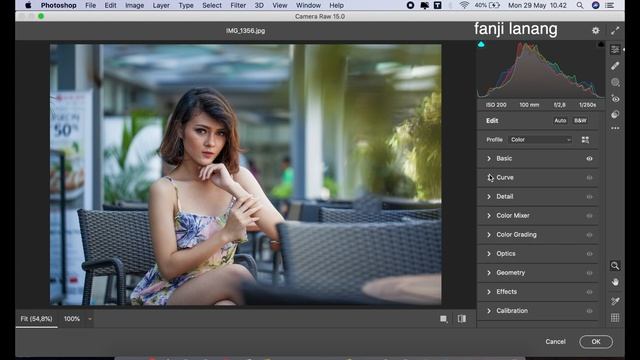Convert to B&W
The image size is (640, 360).
[580, 121]
